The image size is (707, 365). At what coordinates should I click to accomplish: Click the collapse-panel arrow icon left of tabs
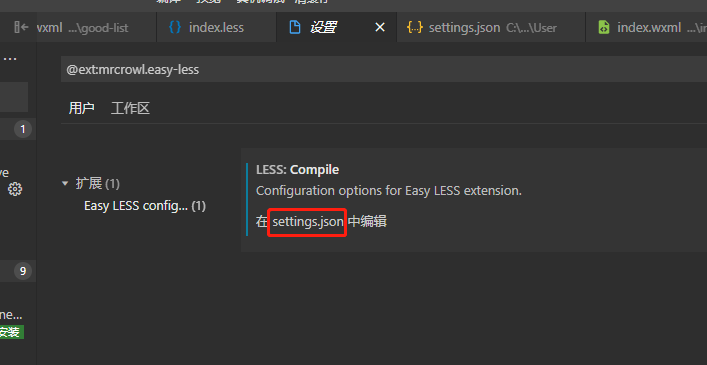point(21,27)
